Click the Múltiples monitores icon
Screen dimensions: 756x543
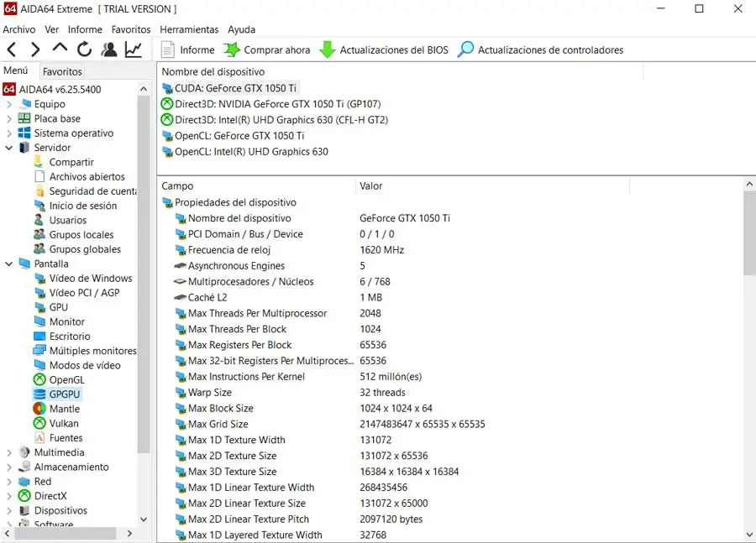[x=40, y=350]
